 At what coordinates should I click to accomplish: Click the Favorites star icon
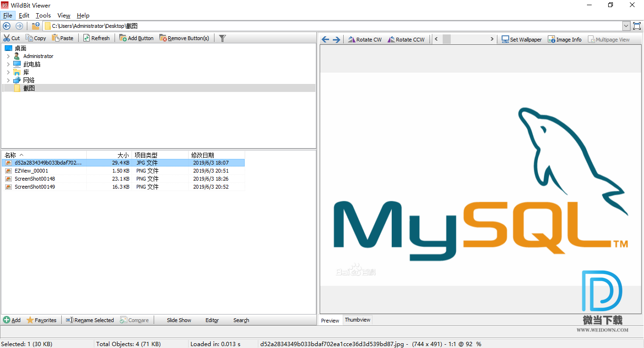point(30,320)
